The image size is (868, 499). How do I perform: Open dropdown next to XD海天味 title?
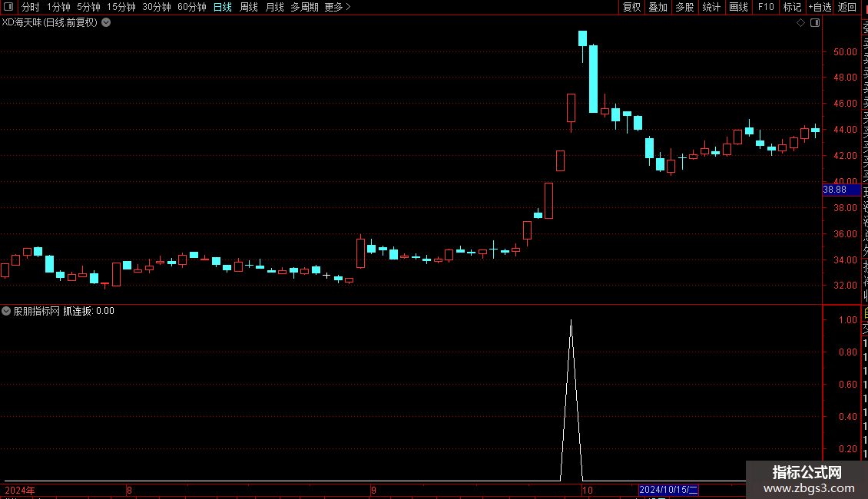106,23
